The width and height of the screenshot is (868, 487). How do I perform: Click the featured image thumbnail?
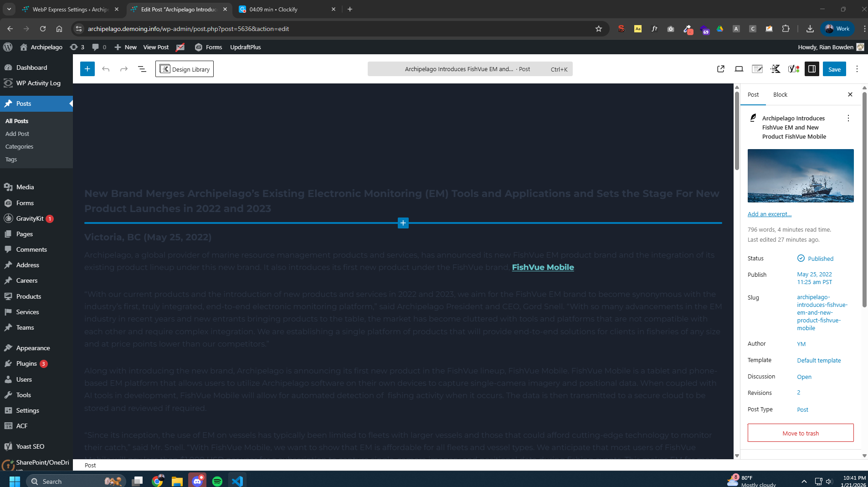[800, 176]
